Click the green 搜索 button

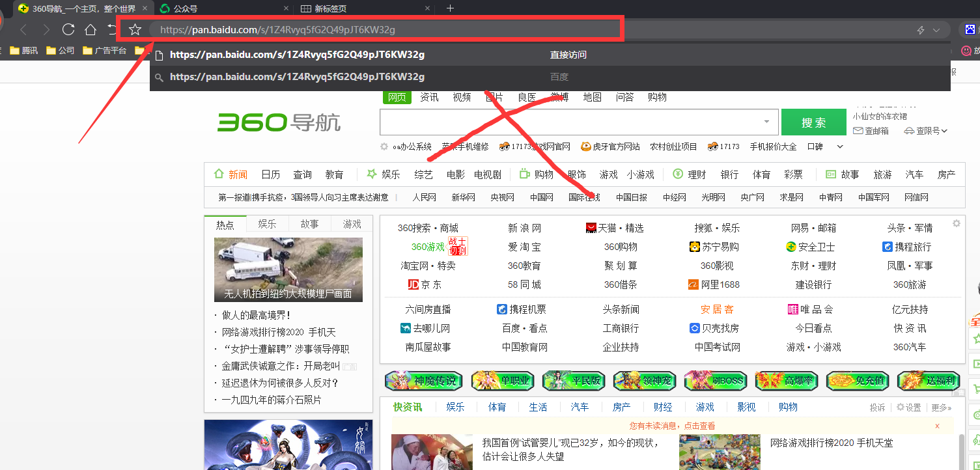(813, 122)
